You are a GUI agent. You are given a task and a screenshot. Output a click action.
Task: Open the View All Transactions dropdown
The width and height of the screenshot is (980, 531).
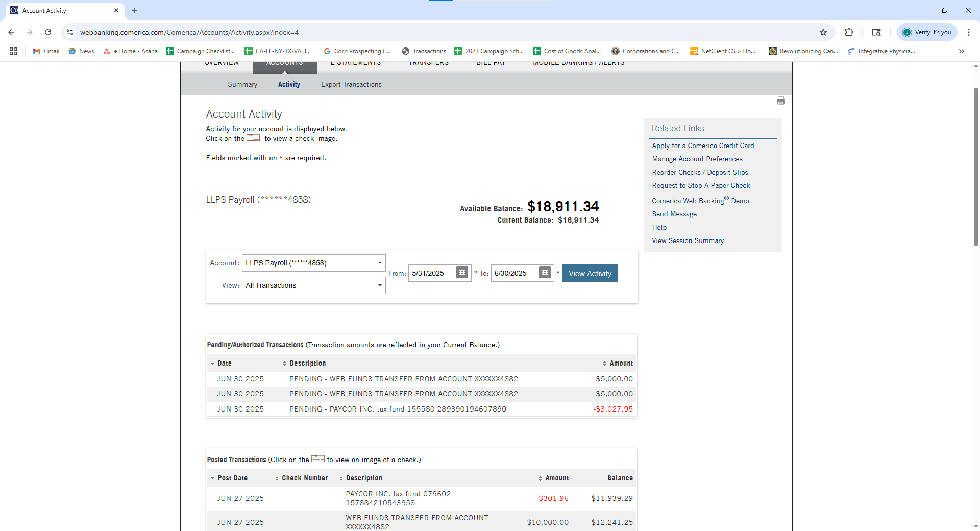pyautogui.click(x=313, y=285)
